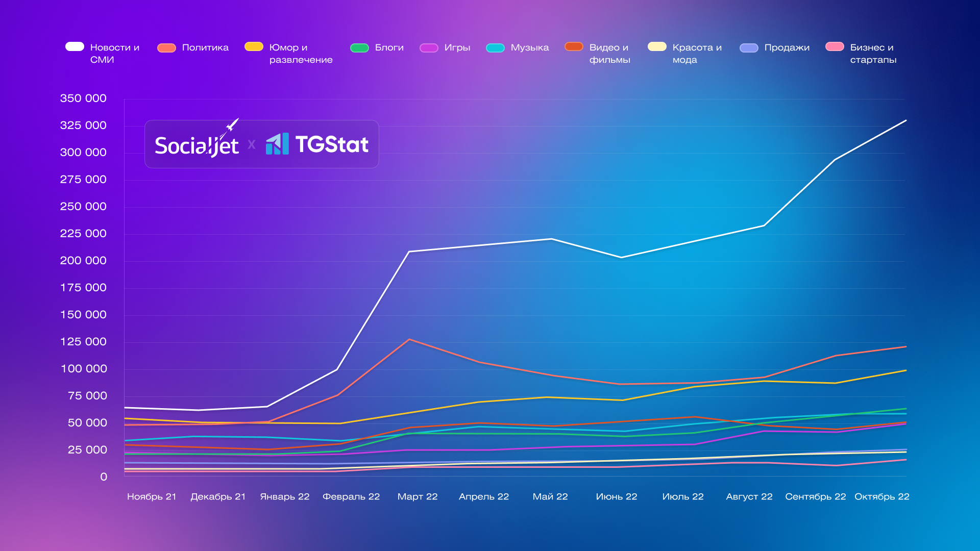Image resolution: width=980 pixels, height=551 pixels.
Task: Select the Блоги legend label
Action: [389, 47]
